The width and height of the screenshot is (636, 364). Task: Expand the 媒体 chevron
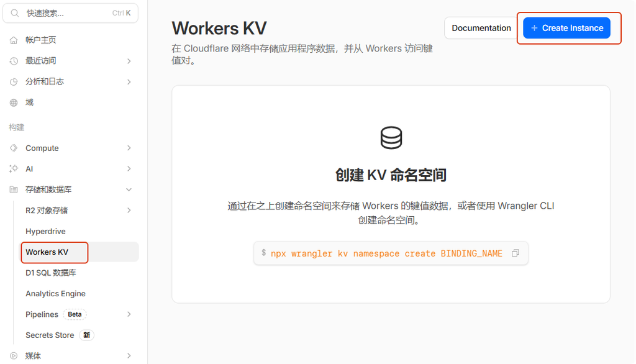(129, 356)
